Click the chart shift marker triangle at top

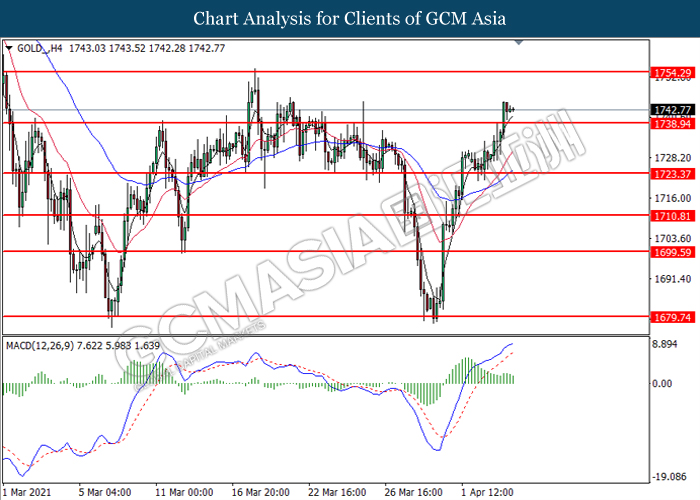click(518, 43)
